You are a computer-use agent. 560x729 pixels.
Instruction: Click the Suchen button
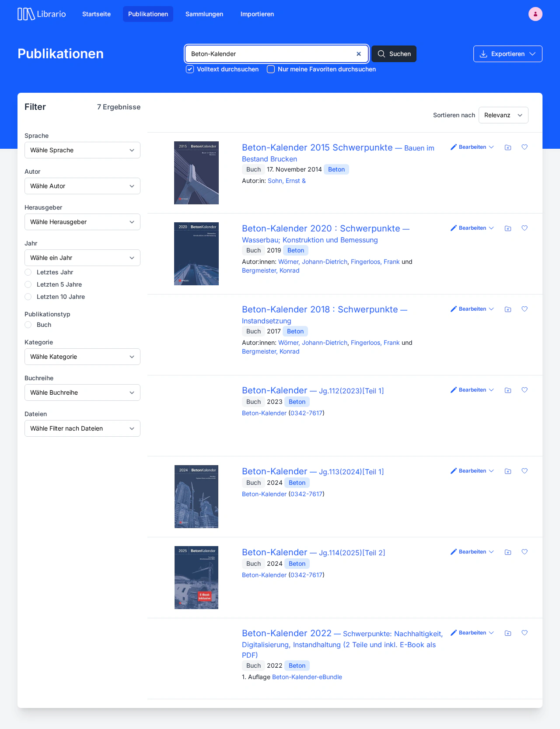(394, 54)
